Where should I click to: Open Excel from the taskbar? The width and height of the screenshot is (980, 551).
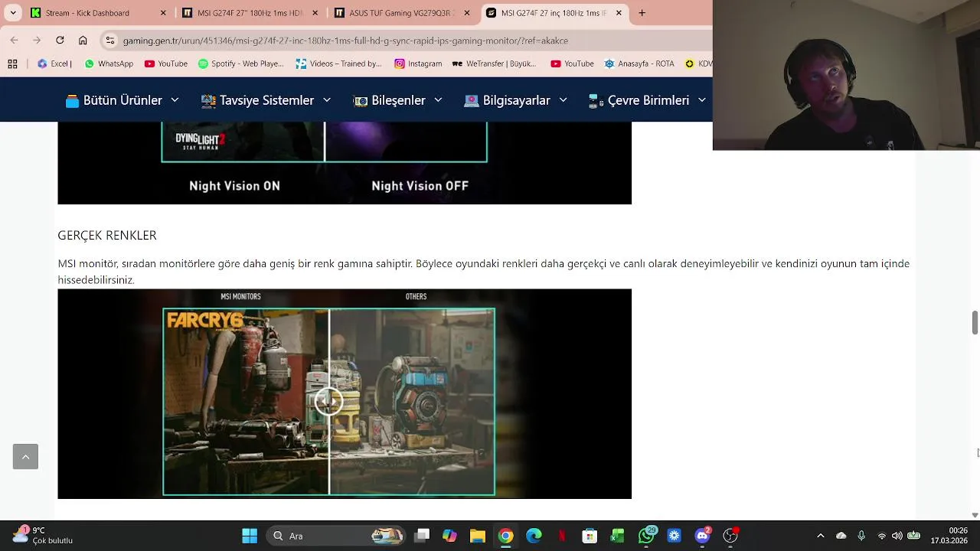tap(617, 536)
